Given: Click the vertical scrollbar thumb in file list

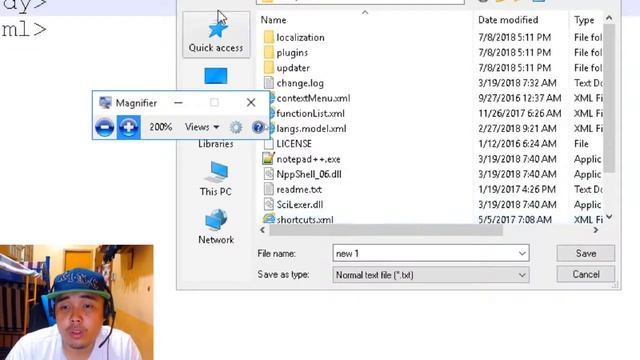Looking at the screenshot, I should (609, 98).
